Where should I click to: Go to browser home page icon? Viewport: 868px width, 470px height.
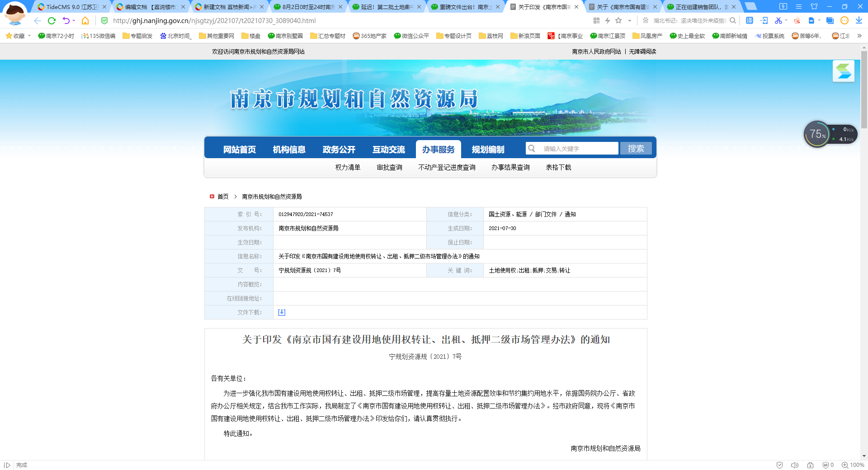click(x=85, y=21)
